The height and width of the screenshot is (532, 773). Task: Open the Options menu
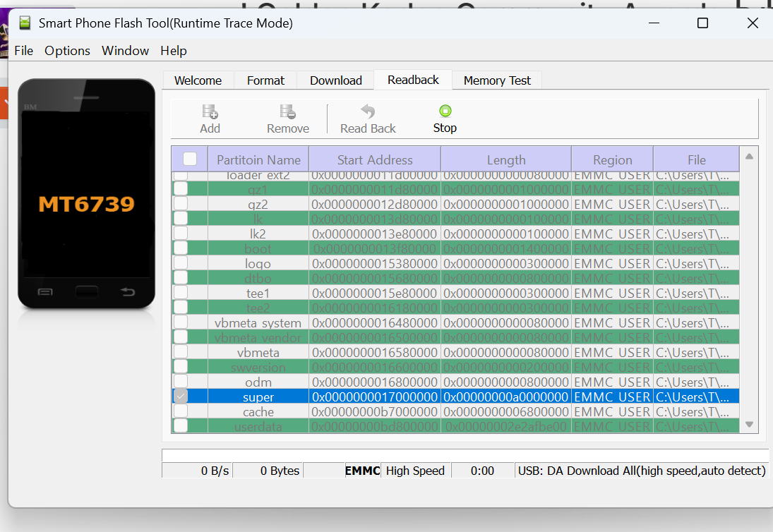pyautogui.click(x=67, y=51)
